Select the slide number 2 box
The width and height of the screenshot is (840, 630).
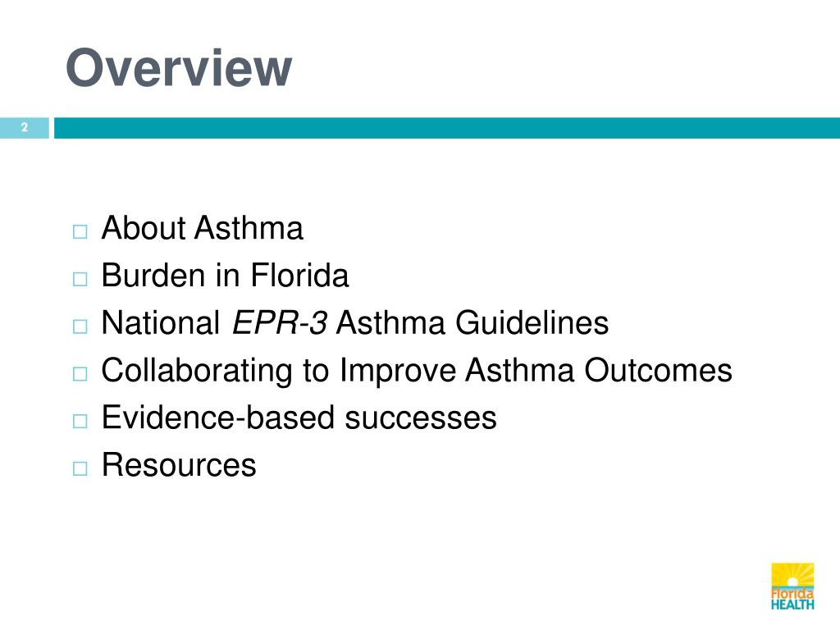tap(24, 127)
